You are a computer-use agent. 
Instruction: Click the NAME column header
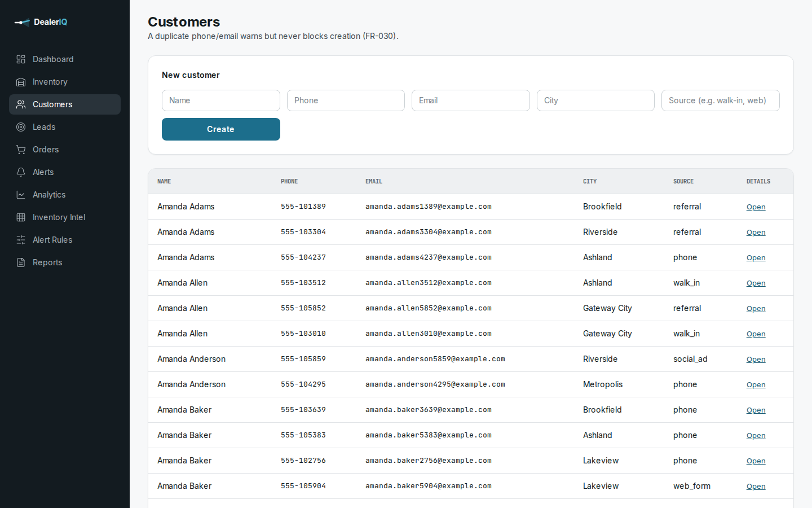click(x=164, y=182)
